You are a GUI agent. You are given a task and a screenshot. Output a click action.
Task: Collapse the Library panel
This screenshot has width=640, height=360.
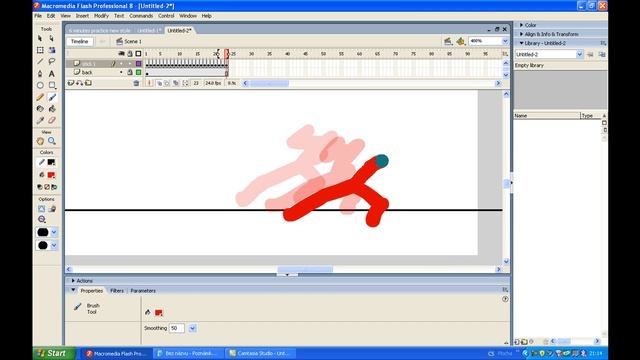click(521, 43)
